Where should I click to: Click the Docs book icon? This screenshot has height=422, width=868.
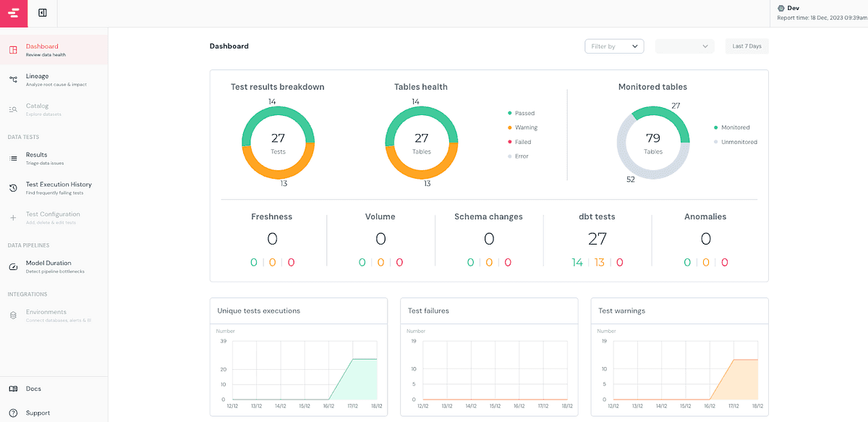coord(13,389)
